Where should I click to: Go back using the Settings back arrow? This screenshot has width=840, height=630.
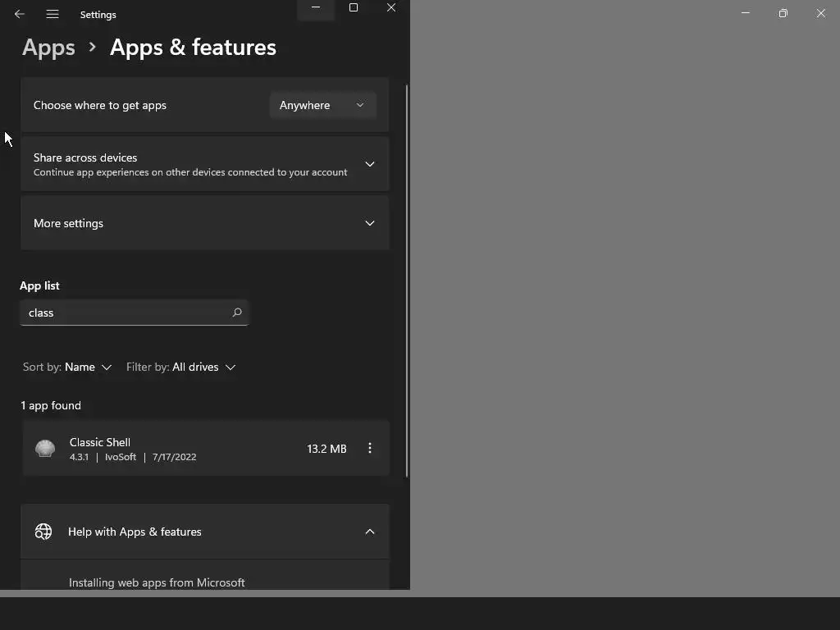tap(20, 15)
